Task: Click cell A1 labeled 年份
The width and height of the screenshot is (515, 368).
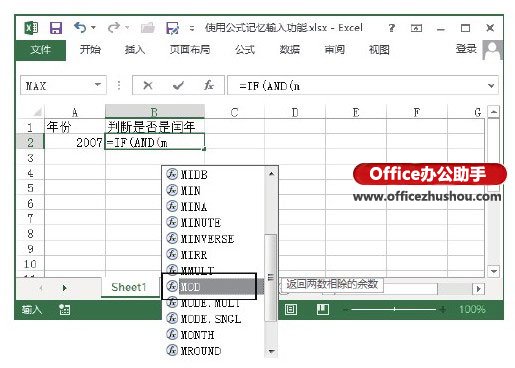Action: pyautogui.click(x=75, y=127)
